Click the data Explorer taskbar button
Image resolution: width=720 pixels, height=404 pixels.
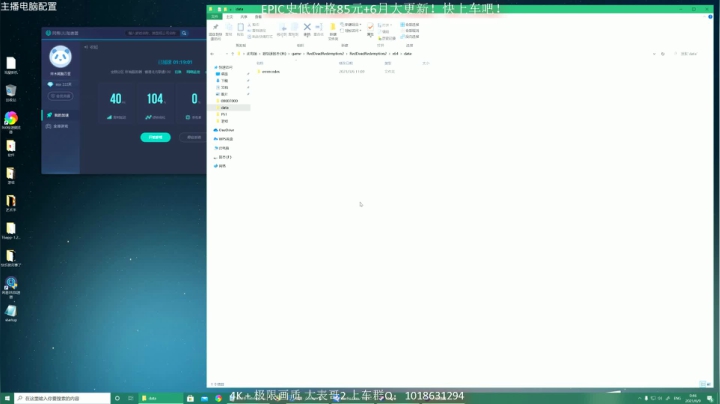tap(161, 398)
